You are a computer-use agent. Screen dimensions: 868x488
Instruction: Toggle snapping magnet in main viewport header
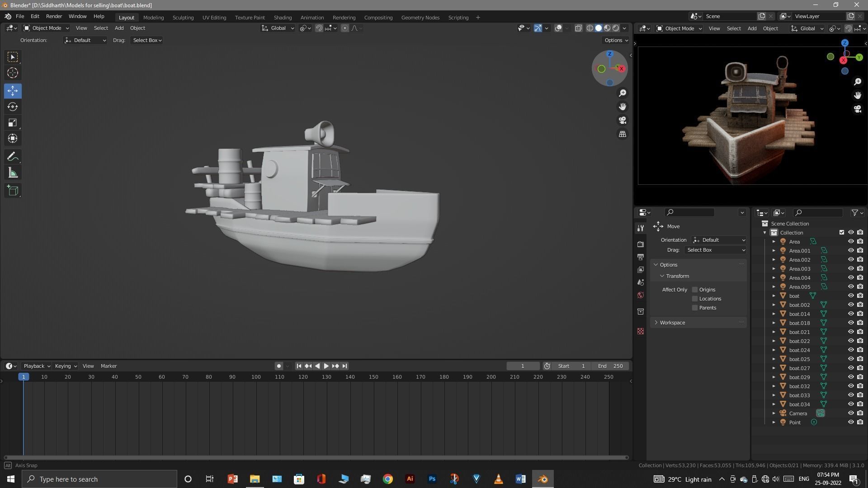(319, 28)
